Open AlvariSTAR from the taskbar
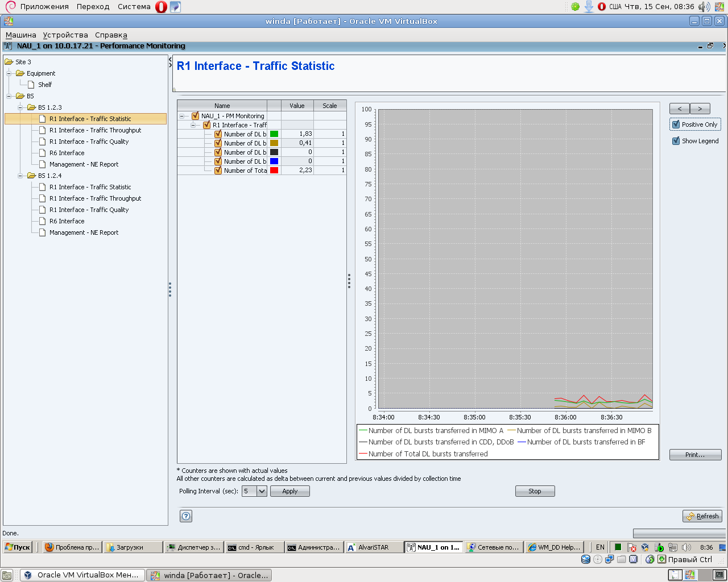Viewport: 728px width, 582px height. click(373, 547)
